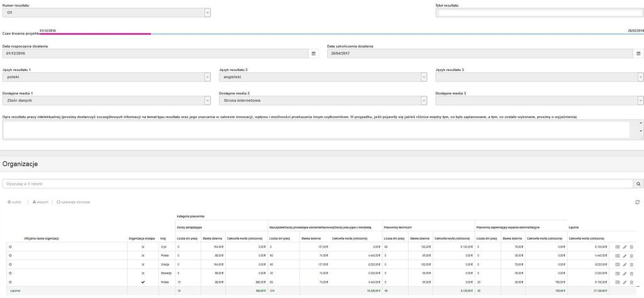The image size is (644, 298).
Task: Open calendar for Data zakończenia działania
Action: click(638, 53)
